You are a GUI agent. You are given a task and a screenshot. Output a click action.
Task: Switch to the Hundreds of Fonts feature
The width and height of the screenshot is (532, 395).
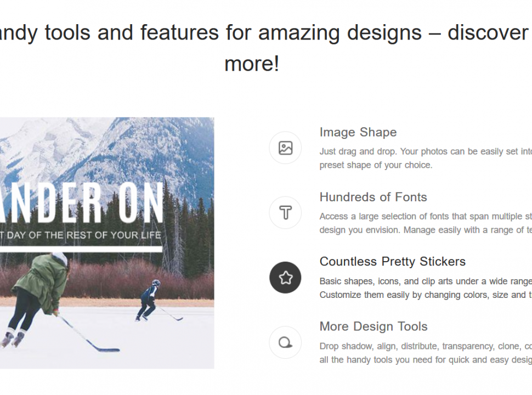point(373,197)
